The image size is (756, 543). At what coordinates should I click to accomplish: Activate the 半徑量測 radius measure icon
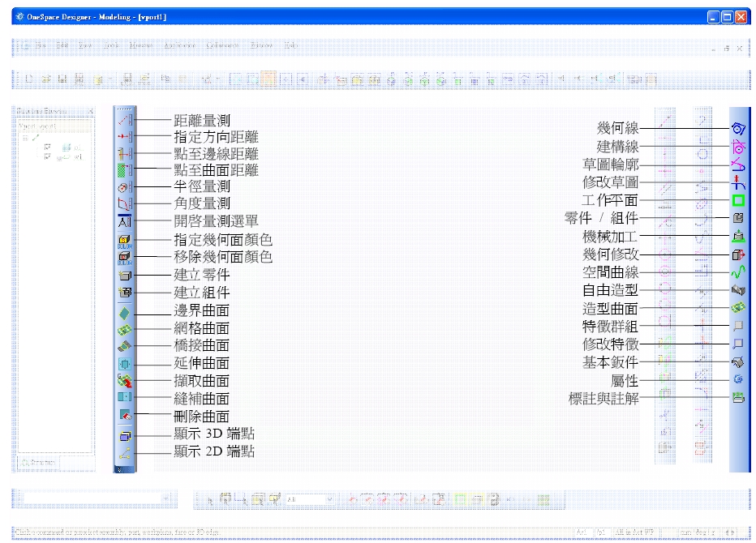(x=124, y=187)
